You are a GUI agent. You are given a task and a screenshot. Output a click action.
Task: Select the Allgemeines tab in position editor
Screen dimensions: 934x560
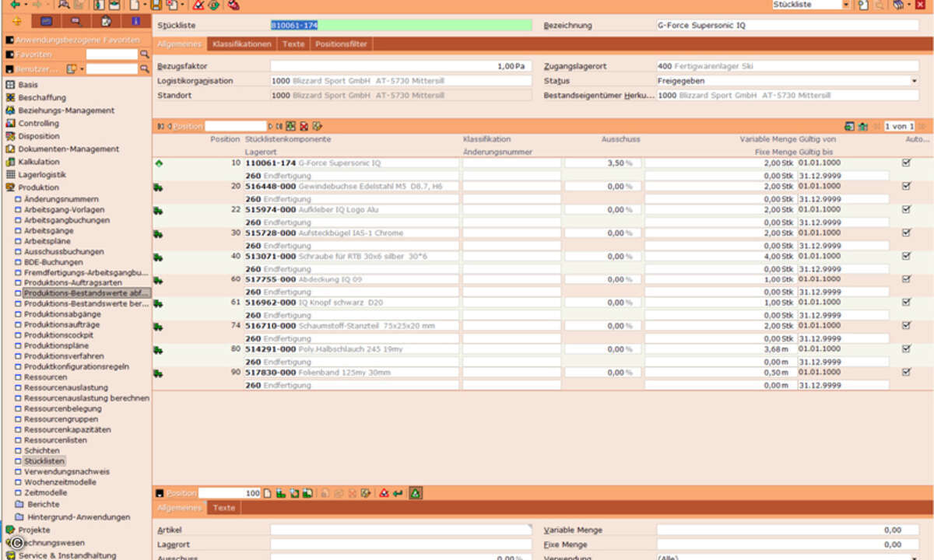click(181, 508)
